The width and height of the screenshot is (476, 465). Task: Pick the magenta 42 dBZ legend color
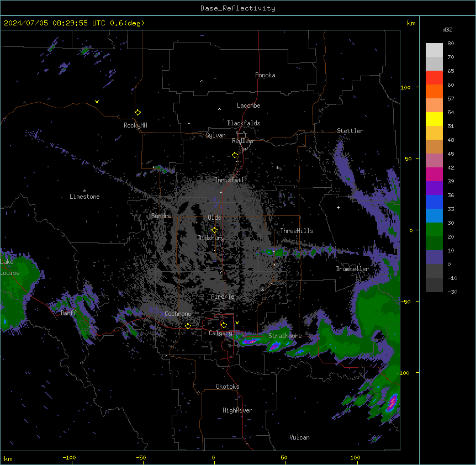click(434, 174)
